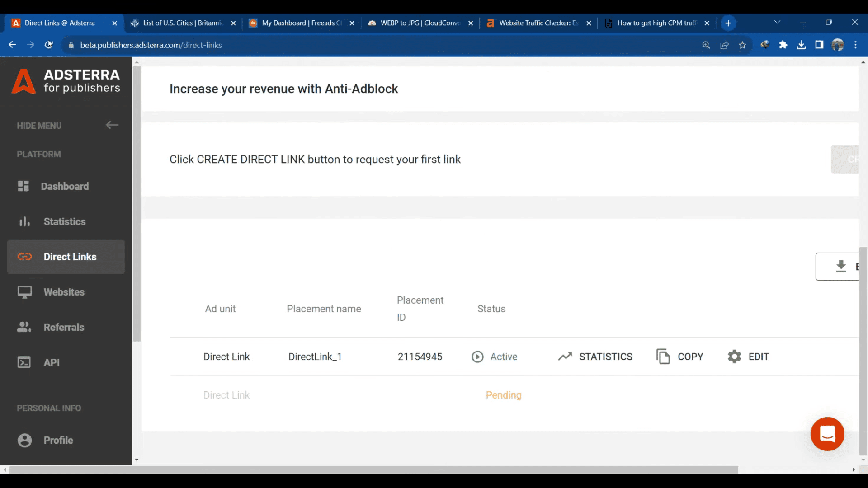Screen dimensions: 868x488
Task: Open the tab search dropdown chevron
Action: point(777,22)
